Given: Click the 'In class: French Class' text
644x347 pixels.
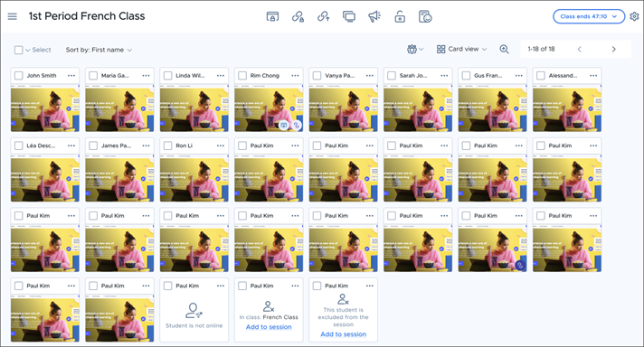Looking at the screenshot, I should (269, 317).
